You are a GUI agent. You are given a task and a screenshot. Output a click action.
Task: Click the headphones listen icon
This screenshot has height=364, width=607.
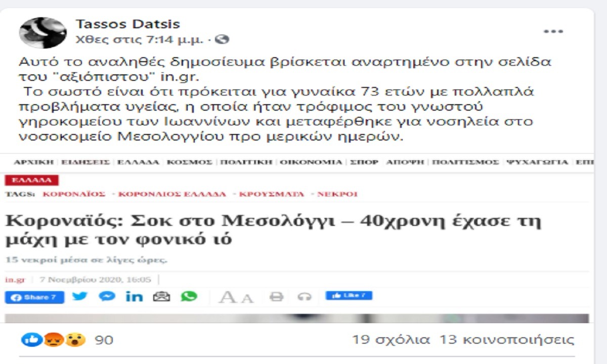[305, 297]
